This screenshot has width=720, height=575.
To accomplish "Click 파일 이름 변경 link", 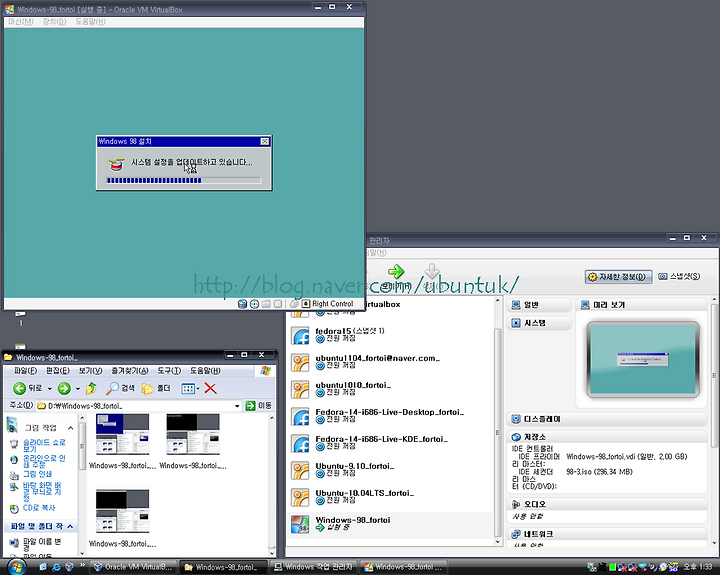I will [42, 545].
